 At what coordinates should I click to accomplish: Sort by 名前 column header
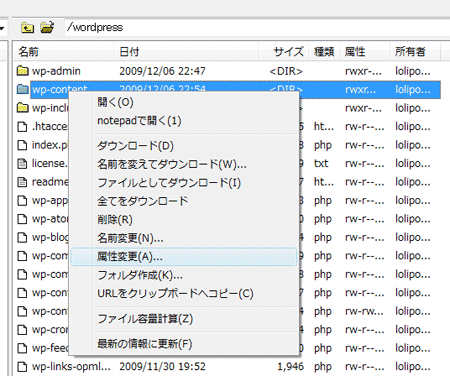64,52
